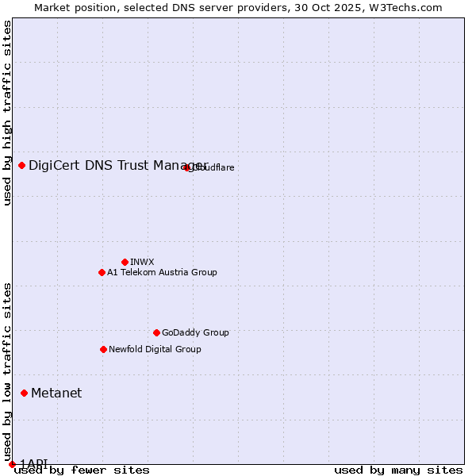Click the Cloudflare text label
This screenshot has width=476, height=476.
click(213, 168)
